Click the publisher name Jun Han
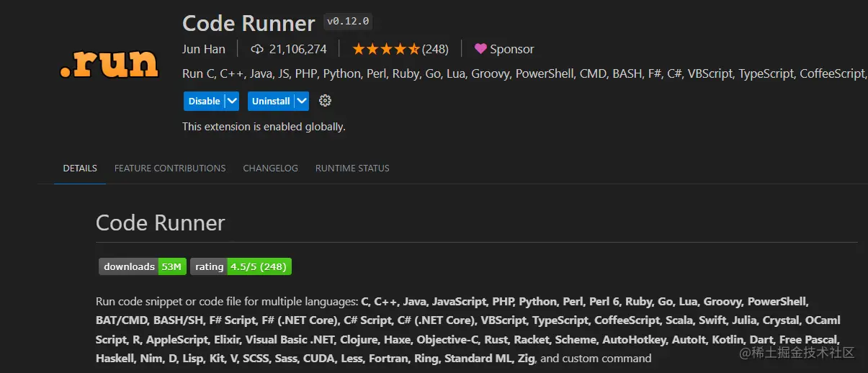 (204, 49)
